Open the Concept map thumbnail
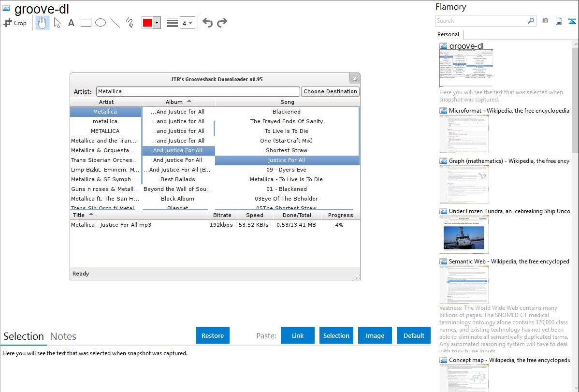The height and width of the screenshot is (392, 579). click(x=464, y=378)
